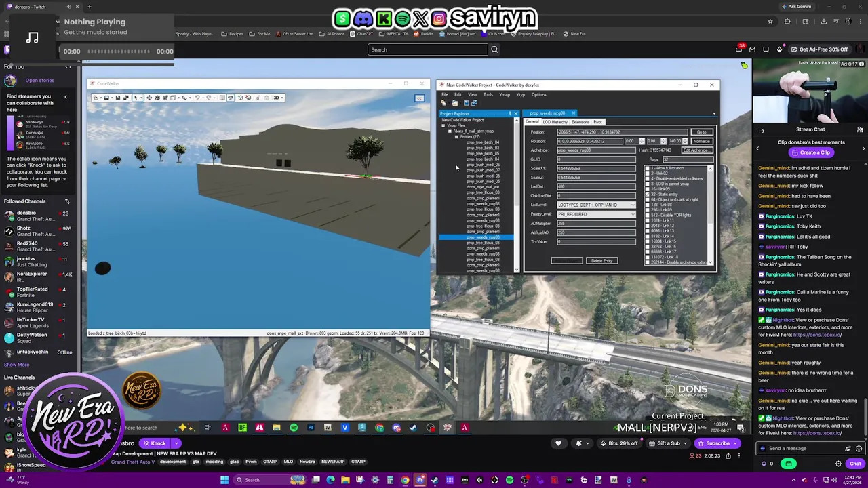
Task: Switch to the LOD Hierarchy tab
Action: pyautogui.click(x=555, y=122)
